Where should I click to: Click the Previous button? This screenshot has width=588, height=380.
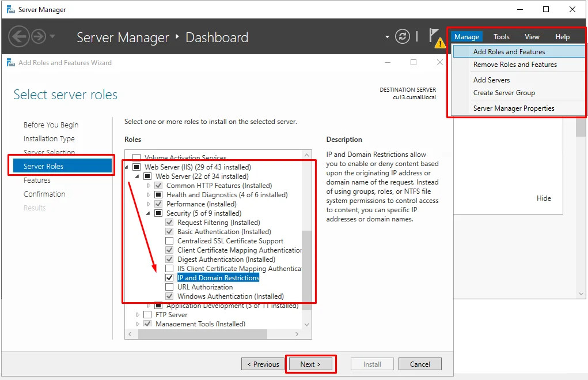(x=263, y=364)
